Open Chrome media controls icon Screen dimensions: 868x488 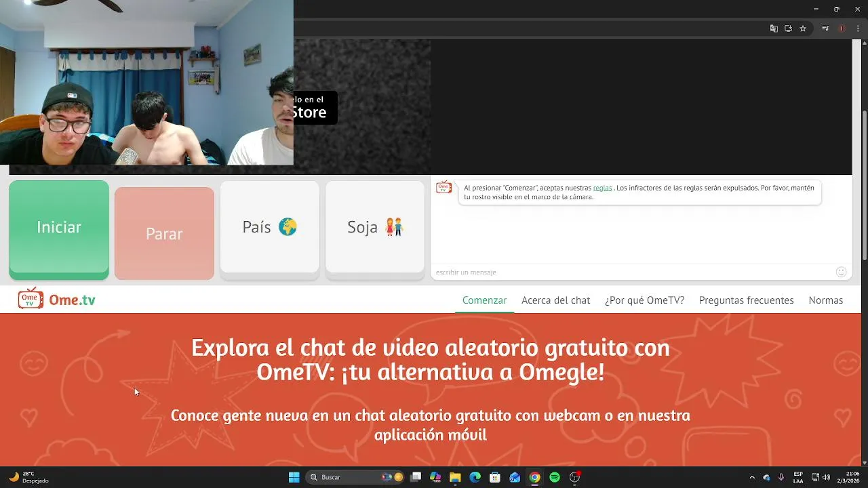pyautogui.click(x=825, y=28)
